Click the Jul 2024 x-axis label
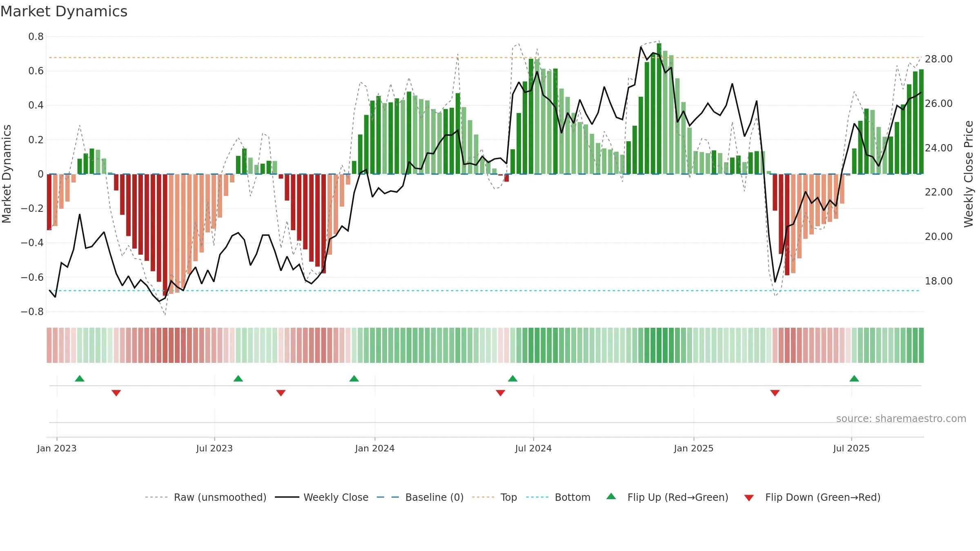Screen dimensions: 980x551 pyautogui.click(x=533, y=448)
